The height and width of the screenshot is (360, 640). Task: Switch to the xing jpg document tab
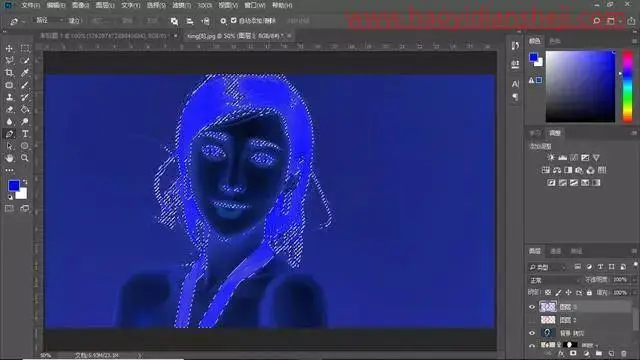(x=235, y=36)
